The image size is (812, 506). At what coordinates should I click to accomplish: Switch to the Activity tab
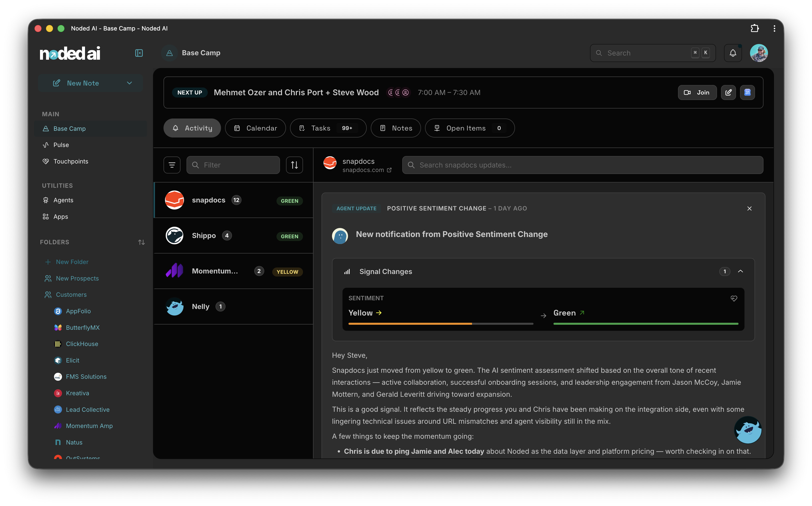pos(192,128)
